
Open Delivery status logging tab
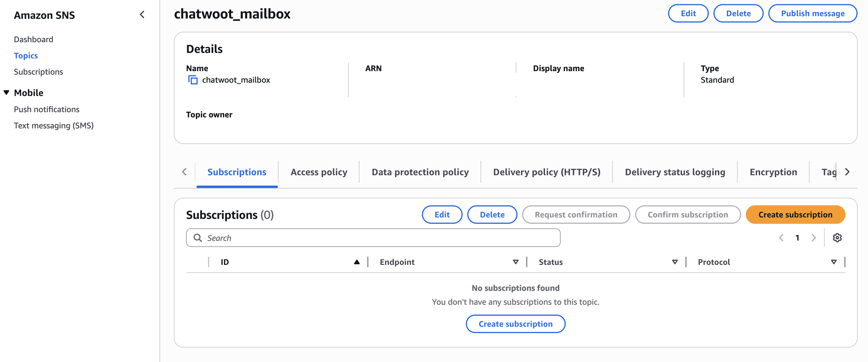[675, 172]
